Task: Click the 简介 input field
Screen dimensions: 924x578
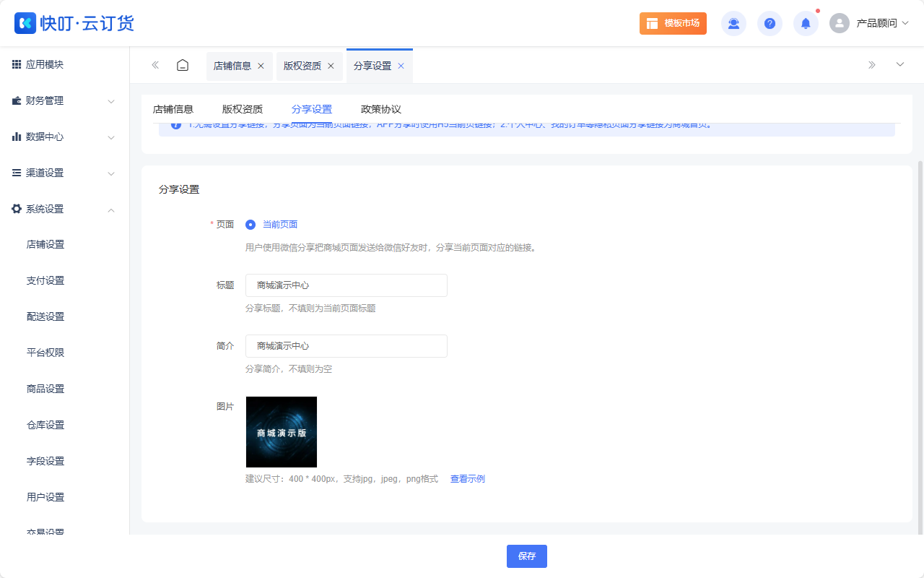Action: tap(346, 346)
